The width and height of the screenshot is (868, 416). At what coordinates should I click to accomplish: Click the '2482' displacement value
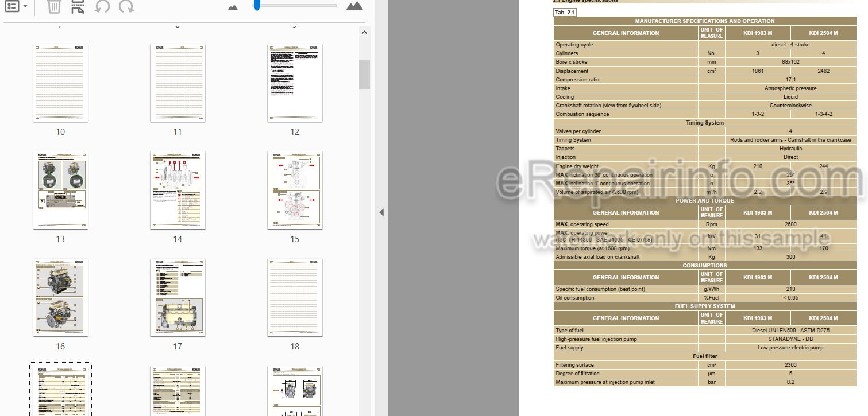823,71
